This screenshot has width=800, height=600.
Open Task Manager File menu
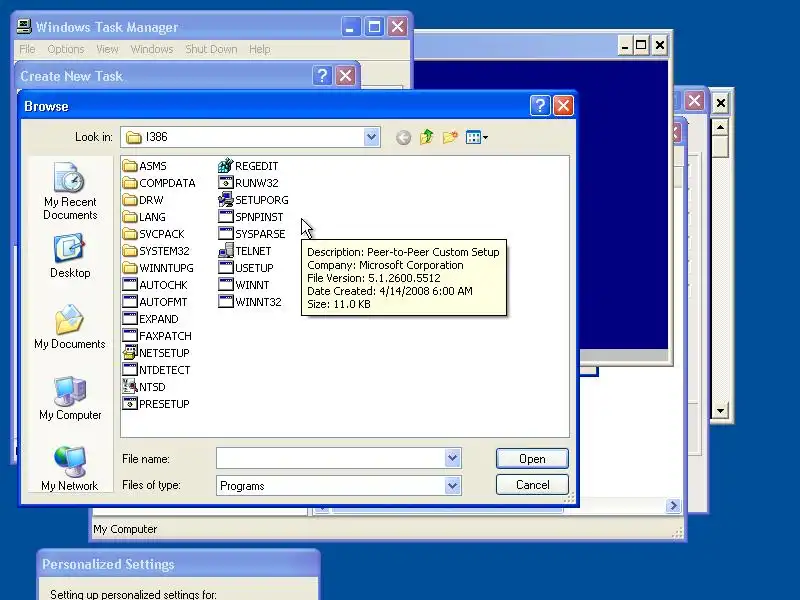click(x=27, y=49)
